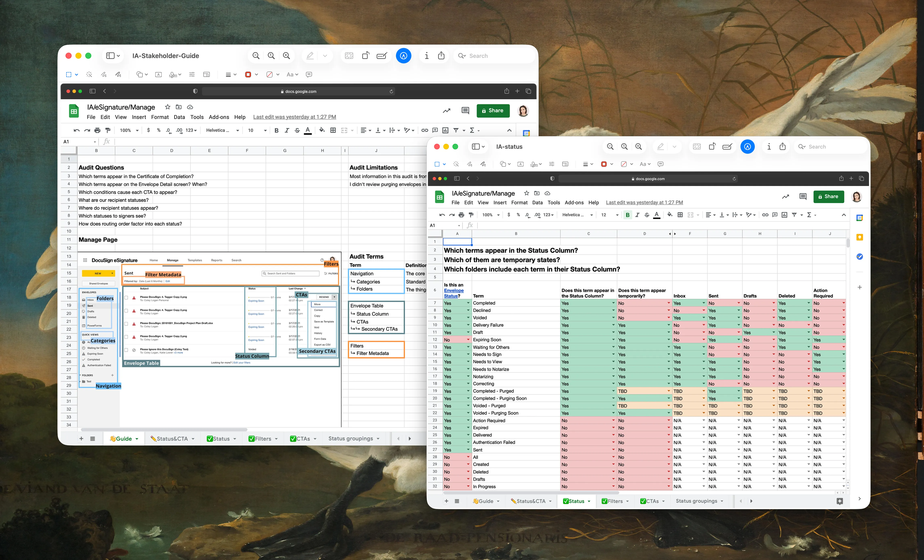Click insert link icon in IA-status Sheets toolbar

pos(765,215)
